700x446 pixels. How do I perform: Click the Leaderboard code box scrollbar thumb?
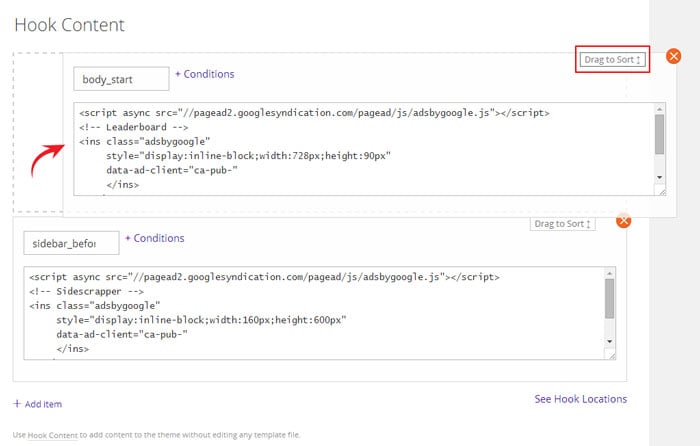tap(659, 134)
